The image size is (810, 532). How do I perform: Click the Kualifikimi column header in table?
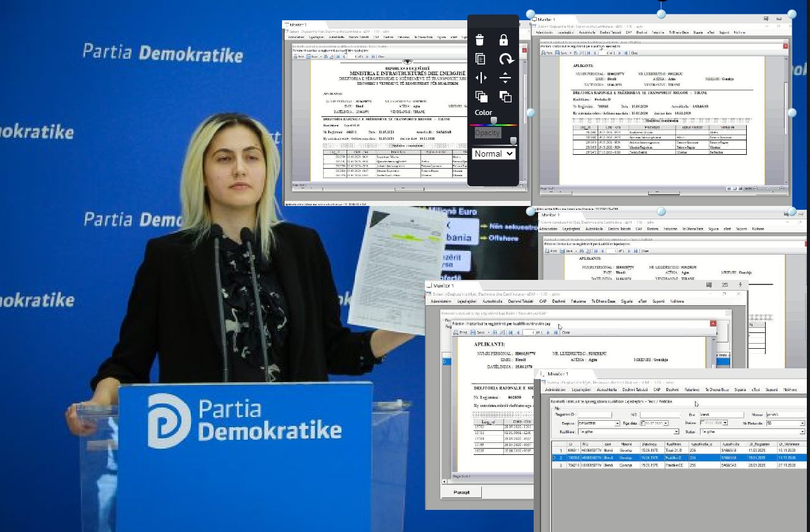pos(677,444)
